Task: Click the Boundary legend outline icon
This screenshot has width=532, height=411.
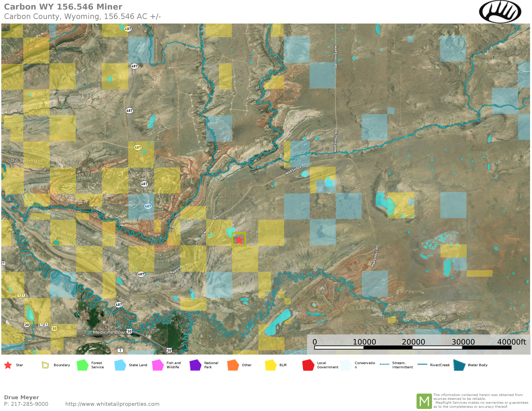Action: click(45, 365)
